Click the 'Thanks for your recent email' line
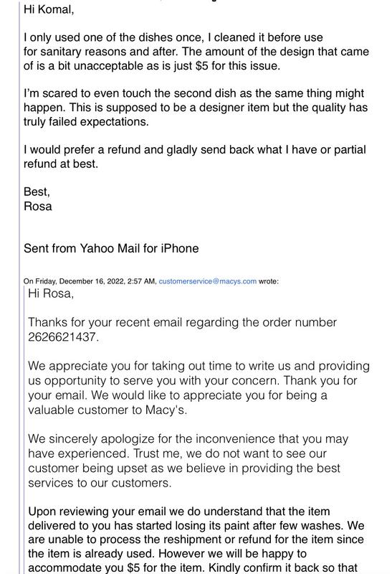 [x=182, y=322]
